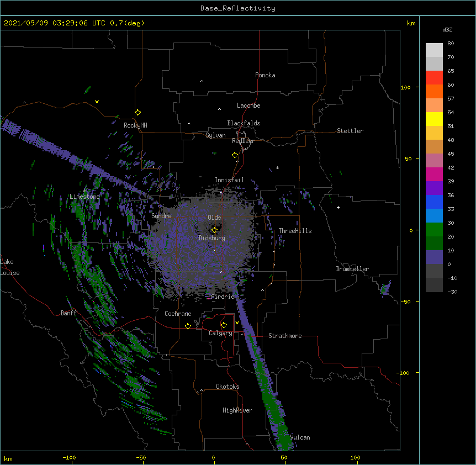Click the Sundre town label
The width and height of the screenshot is (476, 465).
161,216
